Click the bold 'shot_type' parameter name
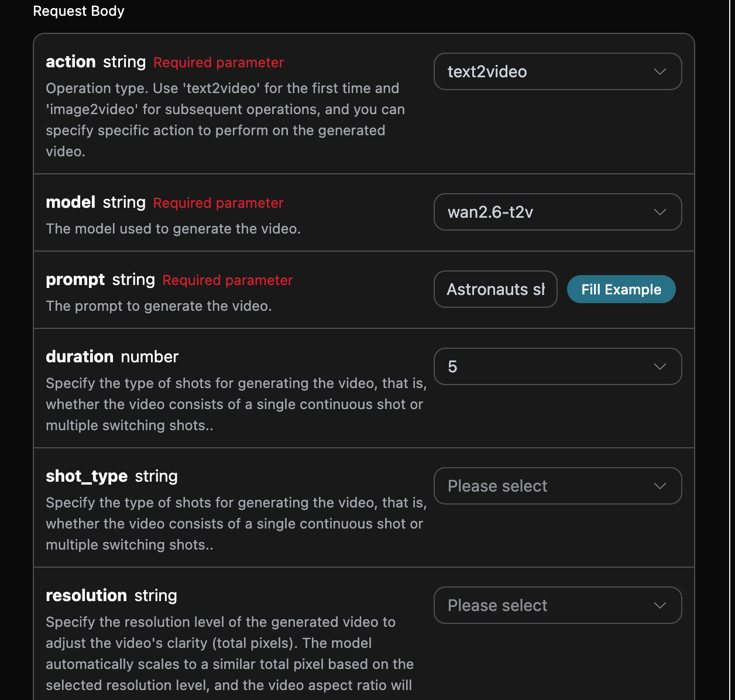The width and height of the screenshot is (735, 700). (87, 476)
